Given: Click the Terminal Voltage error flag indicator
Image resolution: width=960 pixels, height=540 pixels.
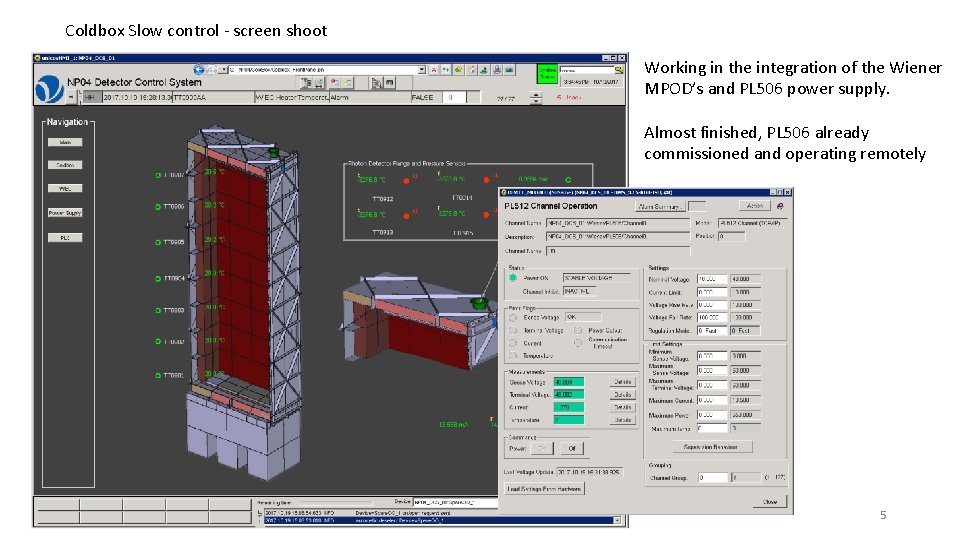Looking at the screenshot, I should click(x=513, y=331).
